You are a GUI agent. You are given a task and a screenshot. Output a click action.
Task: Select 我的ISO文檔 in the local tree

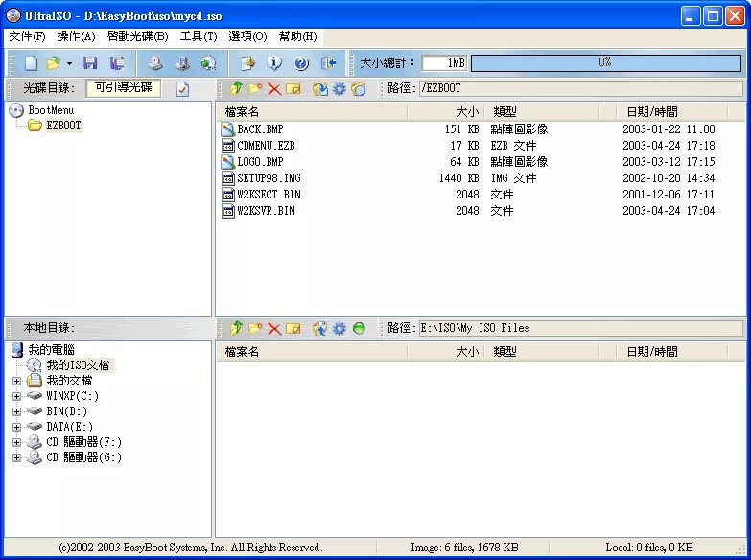pyautogui.click(x=78, y=365)
